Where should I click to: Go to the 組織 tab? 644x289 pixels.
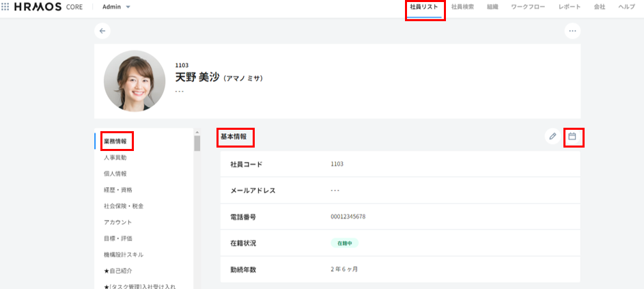492,7
